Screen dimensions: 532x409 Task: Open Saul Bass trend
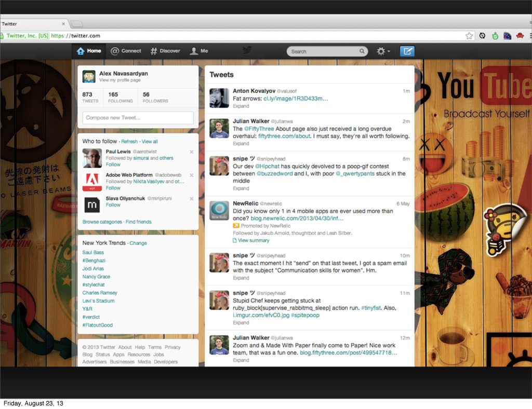[93, 252]
